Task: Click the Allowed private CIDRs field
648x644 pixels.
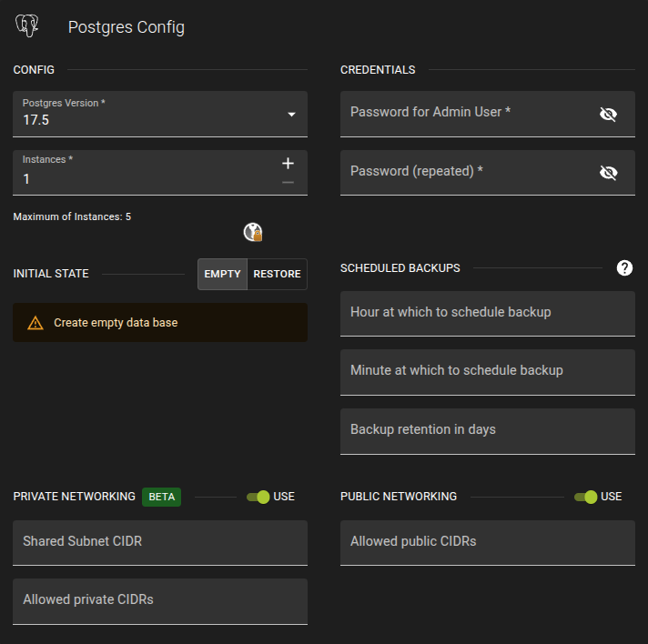Action: point(160,601)
